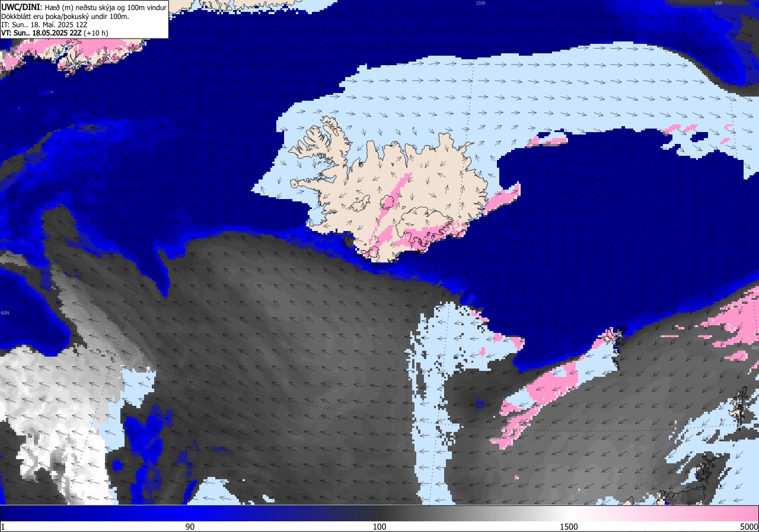Image resolution: width=759 pixels, height=532 pixels.
Task: Click the line "Dökkblátt eru þoka/þokuský undir 100m."
Action: 65,17
